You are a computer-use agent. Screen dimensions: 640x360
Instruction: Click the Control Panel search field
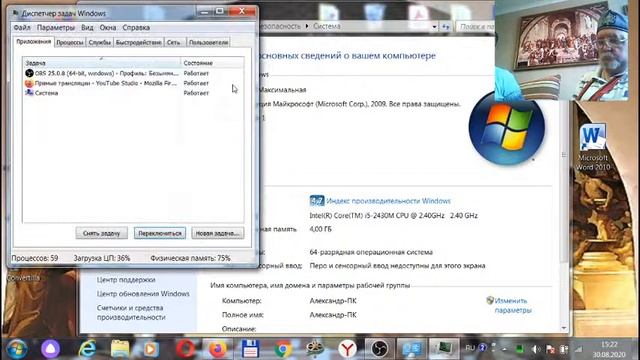click(476, 27)
